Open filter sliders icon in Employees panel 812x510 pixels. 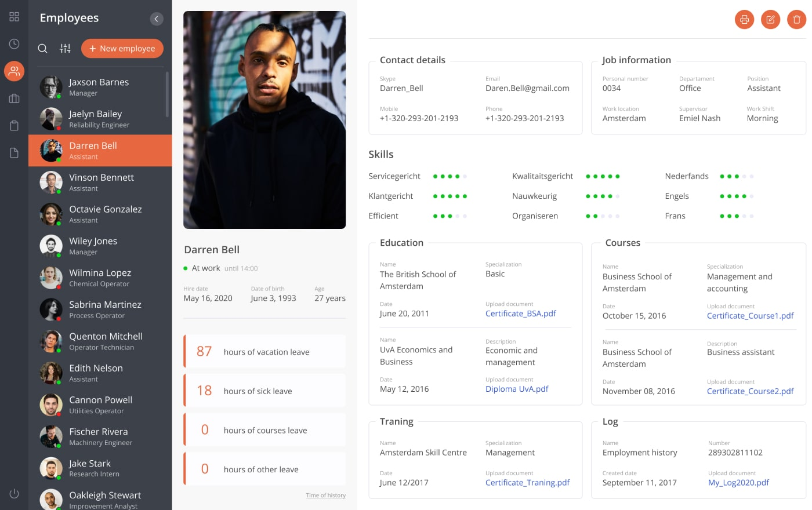pos(65,49)
